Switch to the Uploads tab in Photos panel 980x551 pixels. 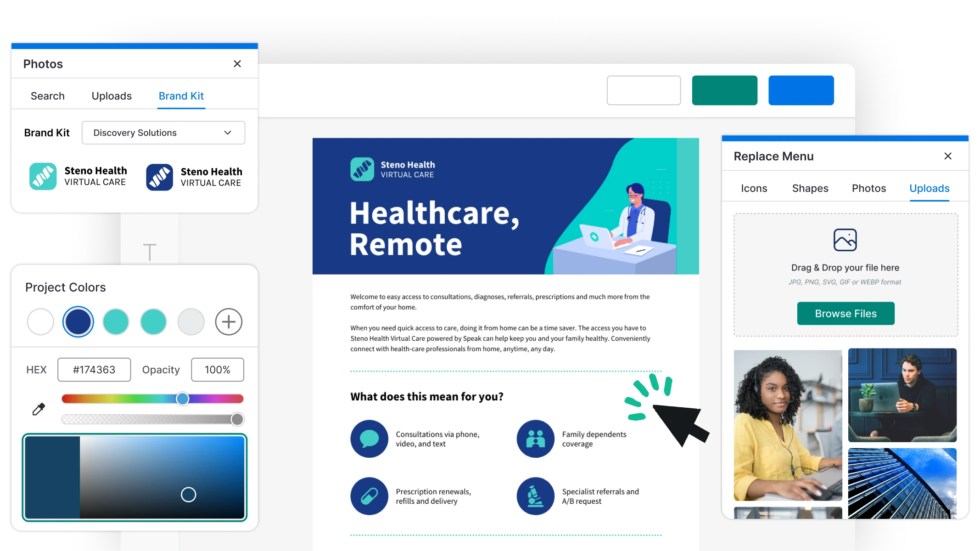tap(111, 95)
